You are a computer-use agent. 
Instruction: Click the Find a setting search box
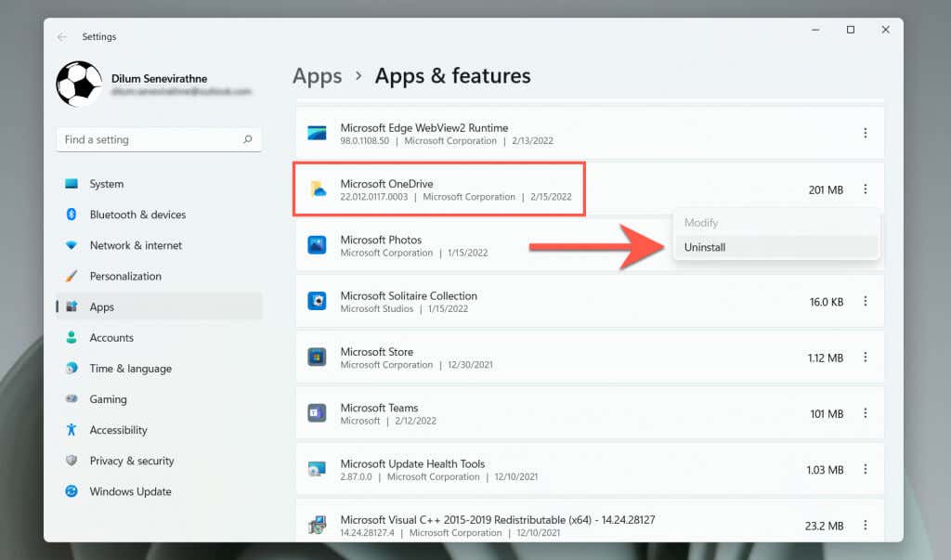point(159,139)
